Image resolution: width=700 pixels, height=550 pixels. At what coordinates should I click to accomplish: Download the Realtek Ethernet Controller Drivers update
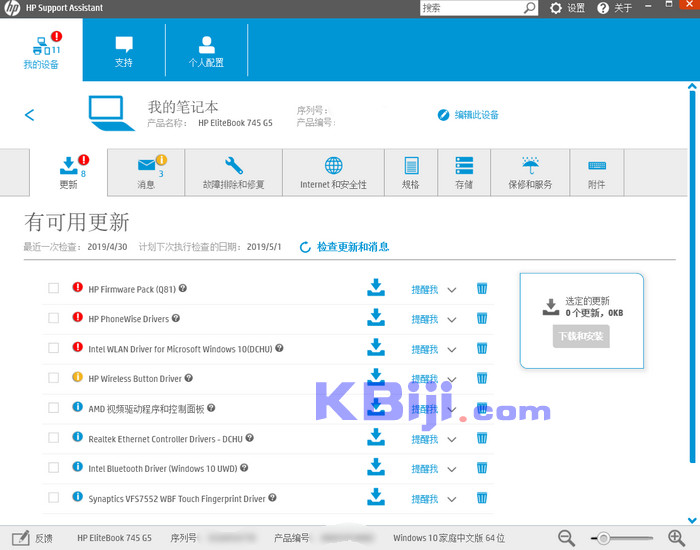[x=376, y=438]
